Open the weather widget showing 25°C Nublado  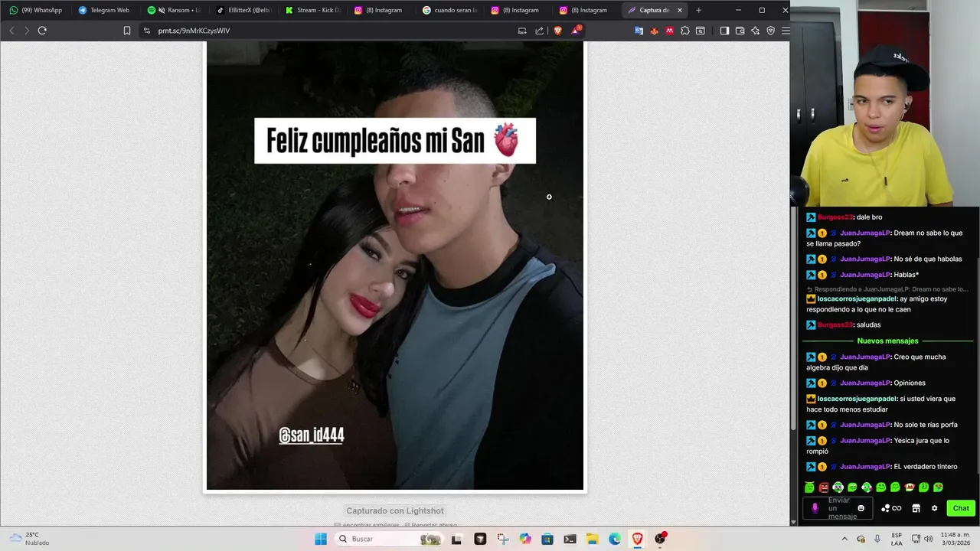point(28,539)
